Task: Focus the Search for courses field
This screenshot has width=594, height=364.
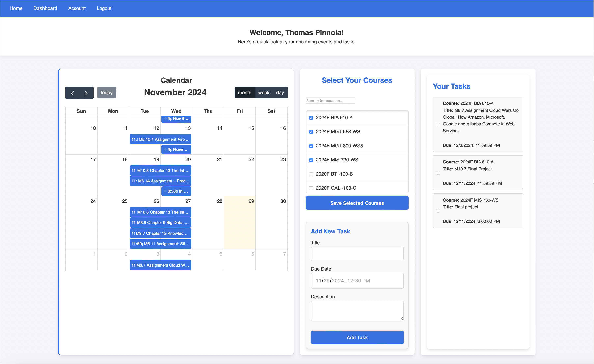Action: [x=330, y=101]
